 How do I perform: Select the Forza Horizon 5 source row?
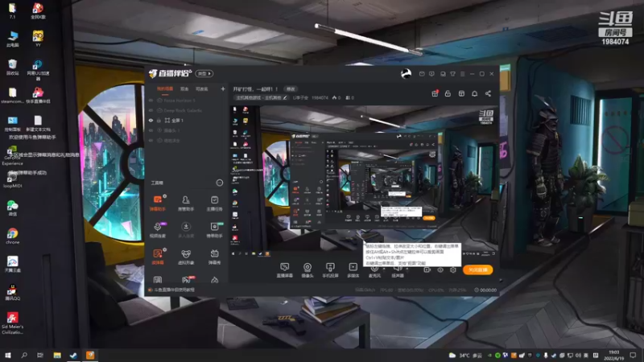187,100
